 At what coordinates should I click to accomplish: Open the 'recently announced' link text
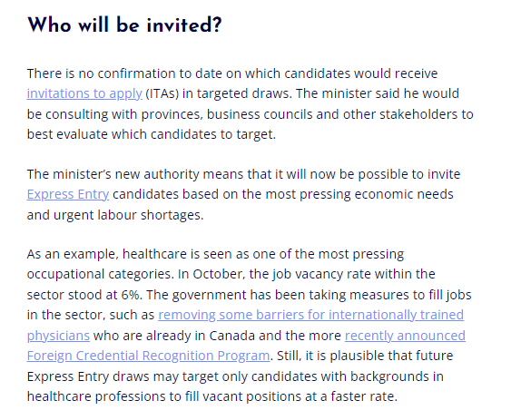(x=405, y=336)
